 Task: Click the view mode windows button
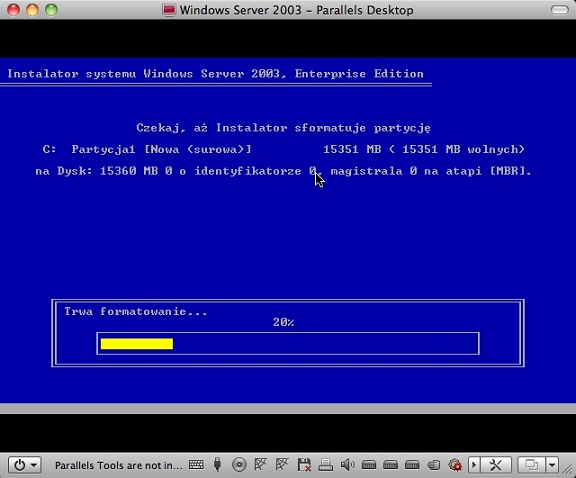(531, 465)
